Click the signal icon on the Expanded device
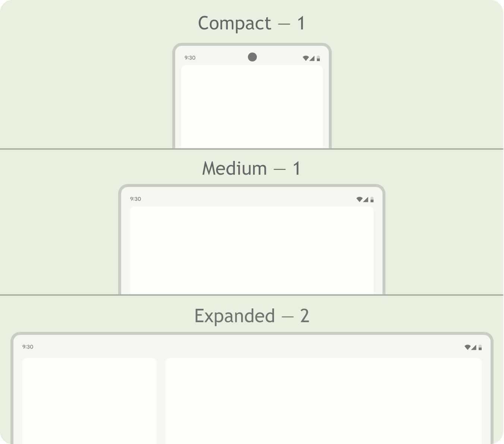 pyautogui.click(x=474, y=347)
